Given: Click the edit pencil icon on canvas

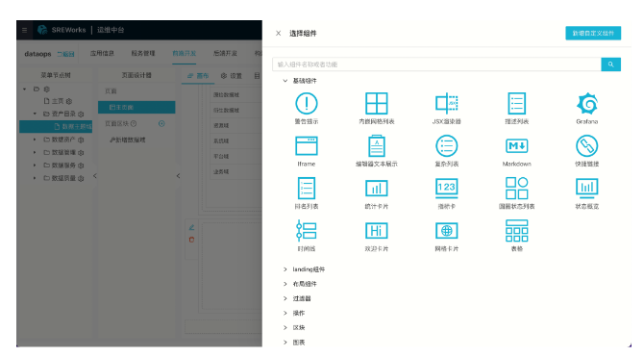Looking at the screenshot, I should 191,227.
